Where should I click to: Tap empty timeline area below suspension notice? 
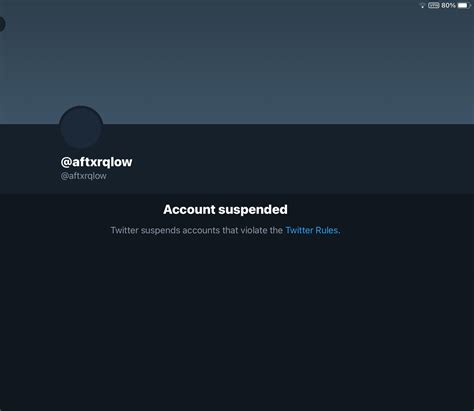pos(237,323)
